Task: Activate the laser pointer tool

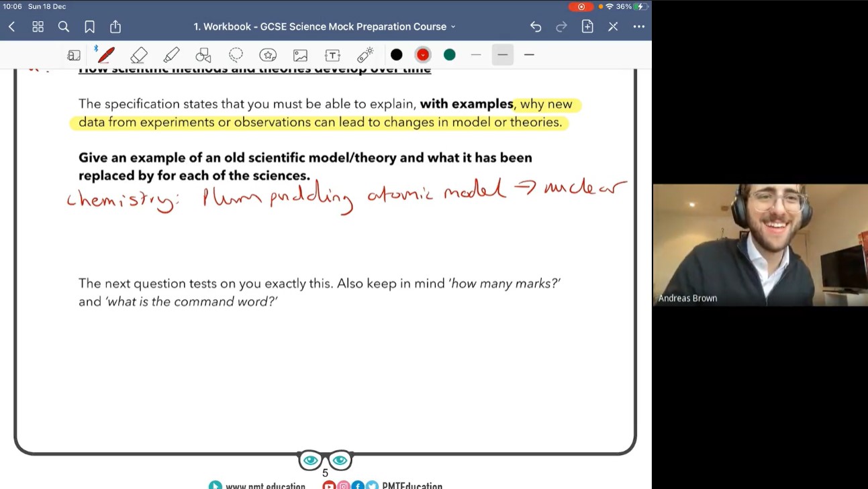Action: (x=365, y=54)
